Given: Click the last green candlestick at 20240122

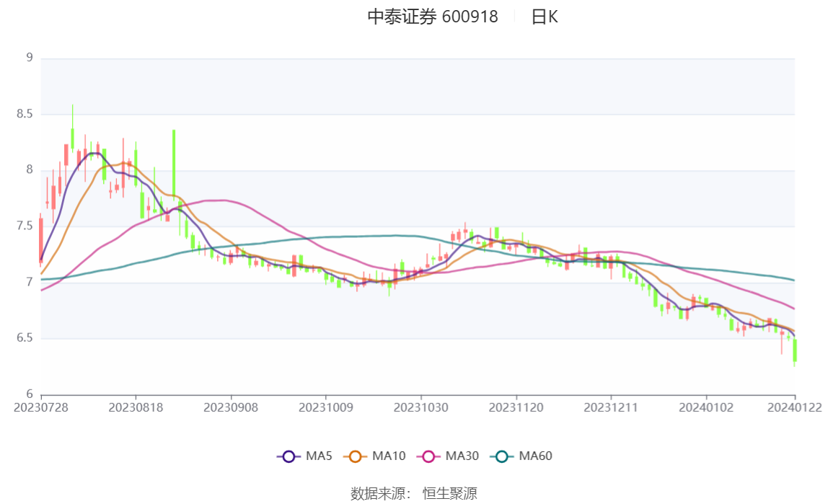Looking at the screenshot, I should coord(794,351).
